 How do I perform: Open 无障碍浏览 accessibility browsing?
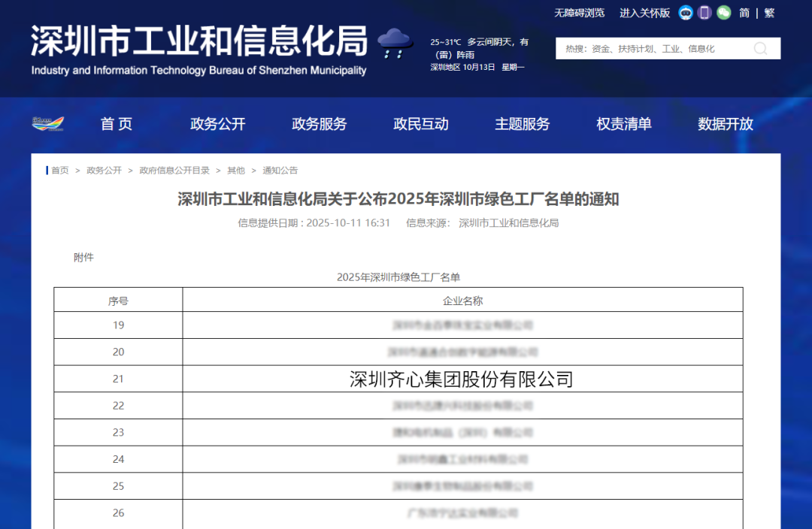click(580, 13)
